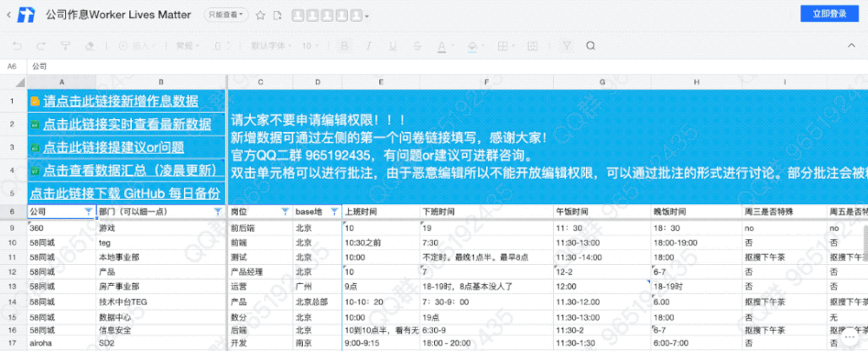
Task: Click the Redo icon
Action: [x=41, y=45]
